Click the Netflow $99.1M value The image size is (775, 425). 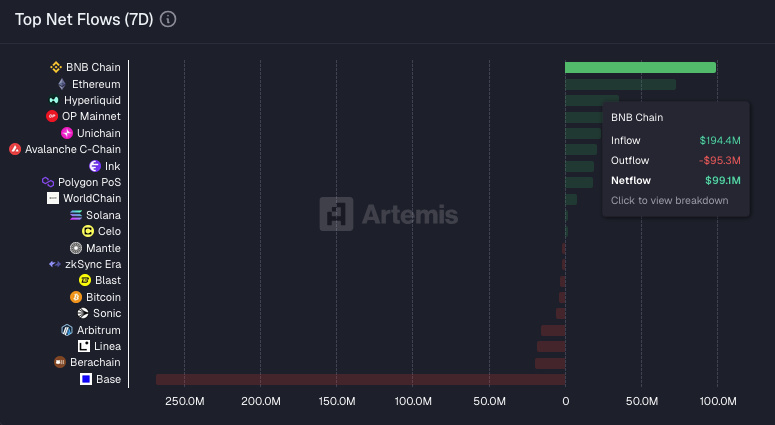coord(723,180)
